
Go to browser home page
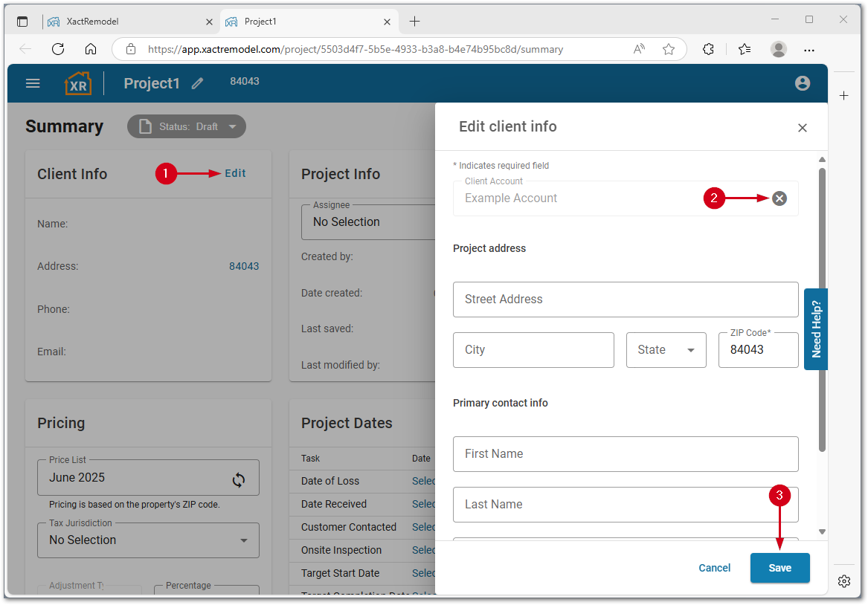tap(91, 49)
